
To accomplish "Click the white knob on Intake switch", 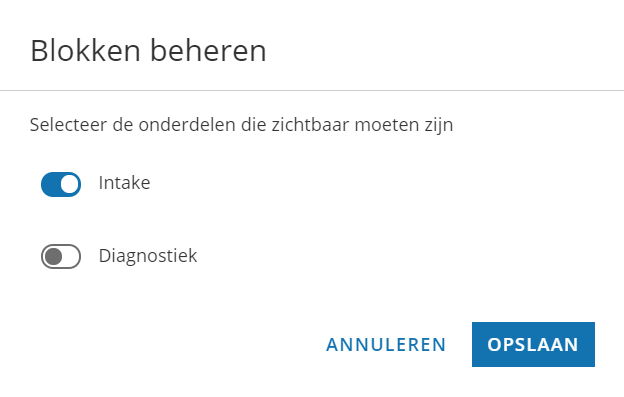I will [x=70, y=185].
